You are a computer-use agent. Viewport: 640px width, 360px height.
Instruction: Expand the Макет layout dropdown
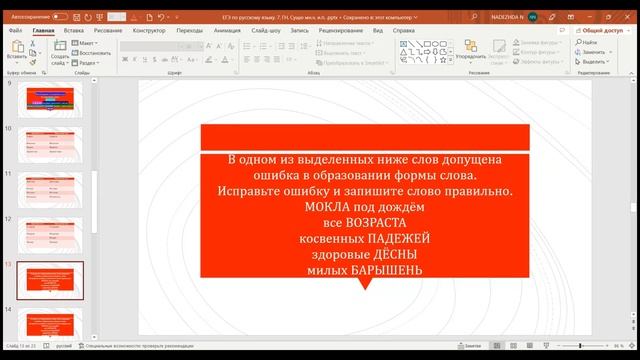(85, 43)
